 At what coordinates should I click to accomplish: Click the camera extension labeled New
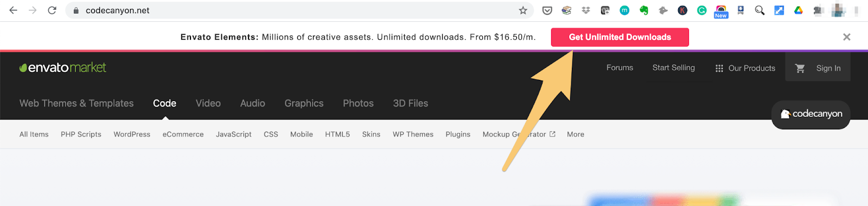pyautogui.click(x=721, y=11)
